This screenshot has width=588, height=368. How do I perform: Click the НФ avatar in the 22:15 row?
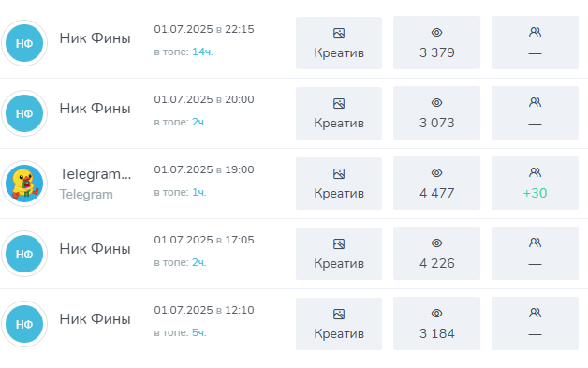coord(24,43)
